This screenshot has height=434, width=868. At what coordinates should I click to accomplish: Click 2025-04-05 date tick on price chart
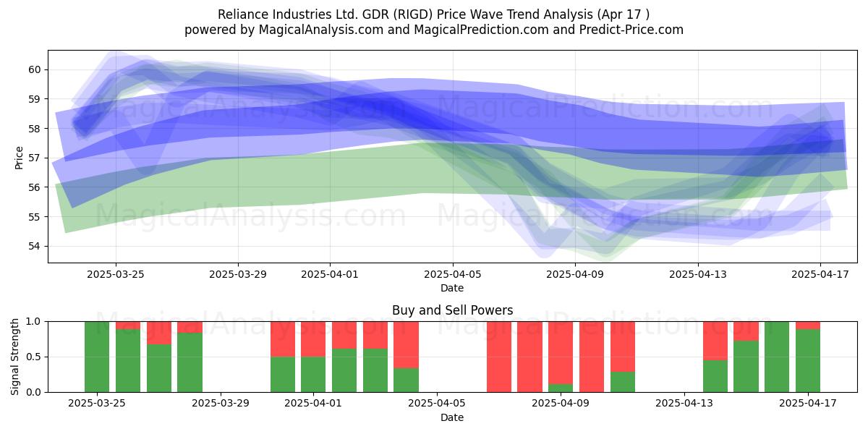pos(453,274)
